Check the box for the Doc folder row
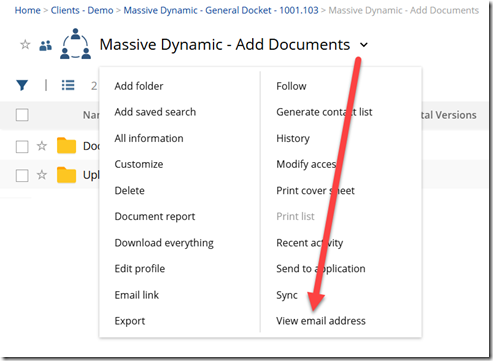This screenshot has height=361, width=493. [x=22, y=146]
